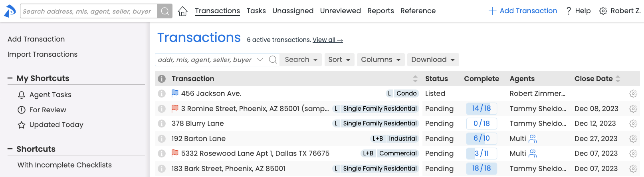Click the home icon in top navigation
The height and width of the screenshot is (177, 644).
click(182, 11)
